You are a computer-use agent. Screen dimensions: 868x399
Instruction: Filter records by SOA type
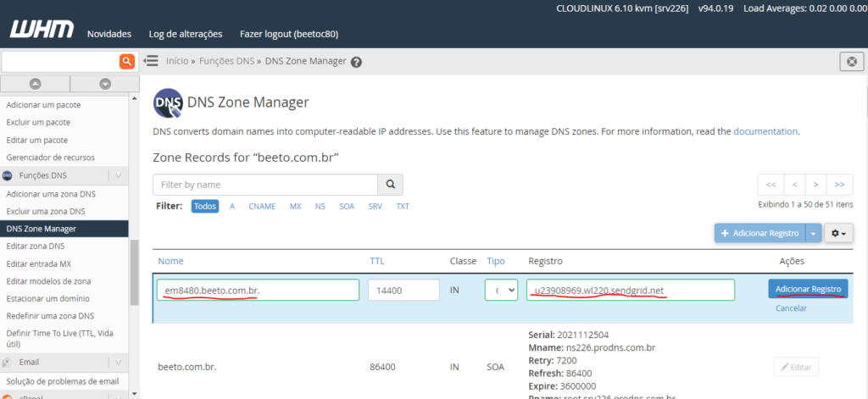347,207
